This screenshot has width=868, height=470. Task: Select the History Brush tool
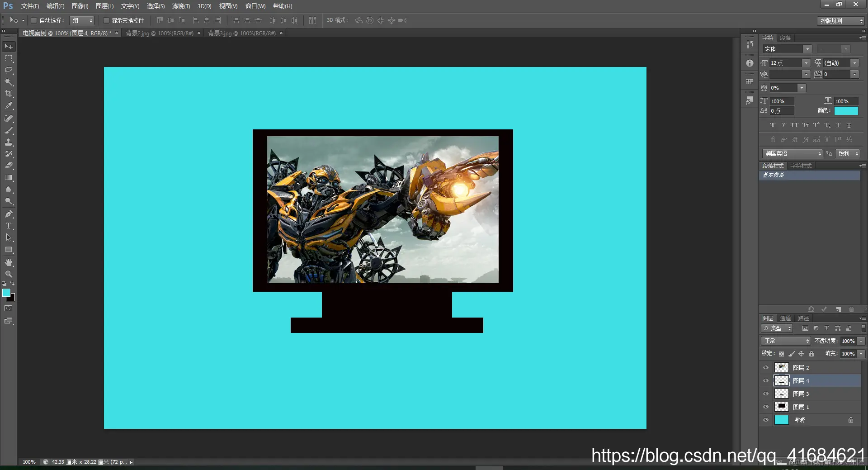pos(9,154)
